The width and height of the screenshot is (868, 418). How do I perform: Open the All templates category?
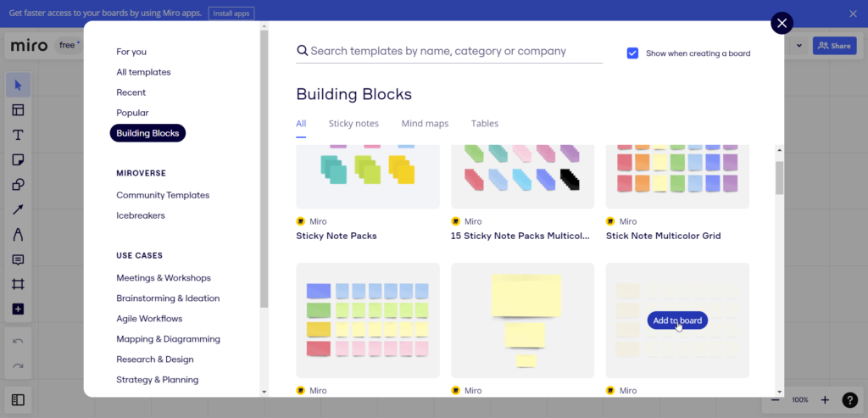tap(143, 72)
